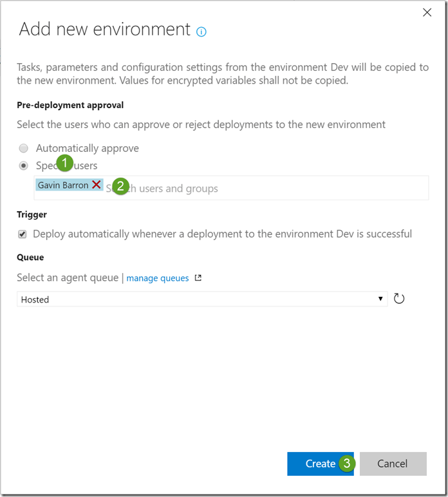448x497 pixels.
Task: Select the Gavin Barron user chip
Action: [62, 185]
